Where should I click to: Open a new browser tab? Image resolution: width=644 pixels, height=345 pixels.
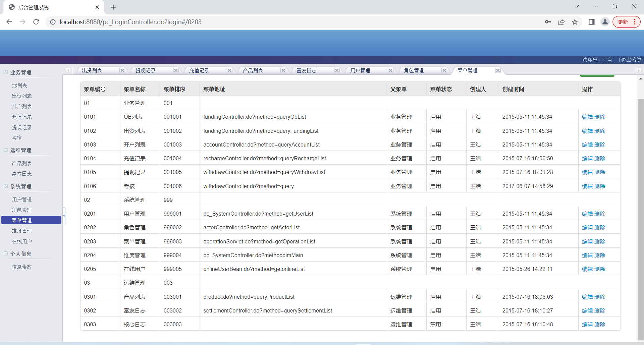coord(113,7)
